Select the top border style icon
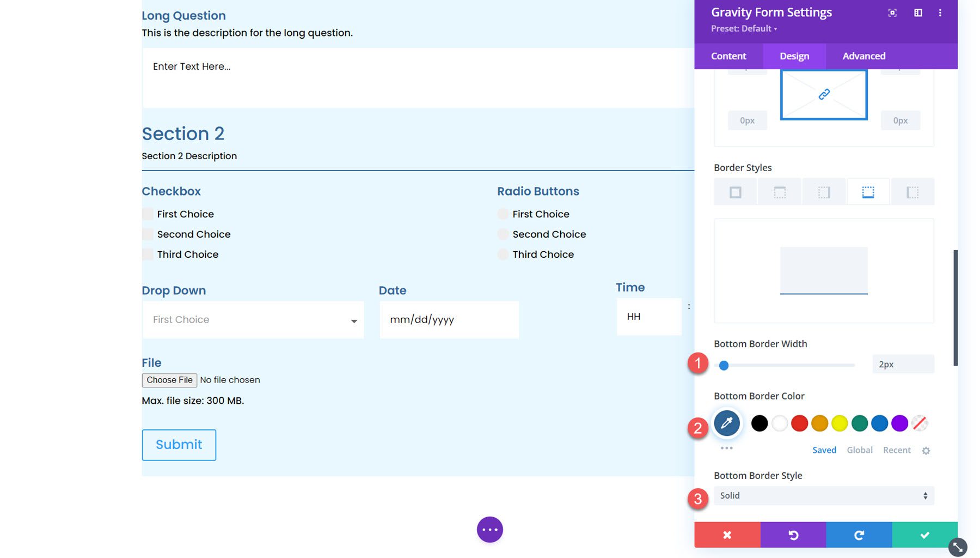 click(x=779, y=191)
